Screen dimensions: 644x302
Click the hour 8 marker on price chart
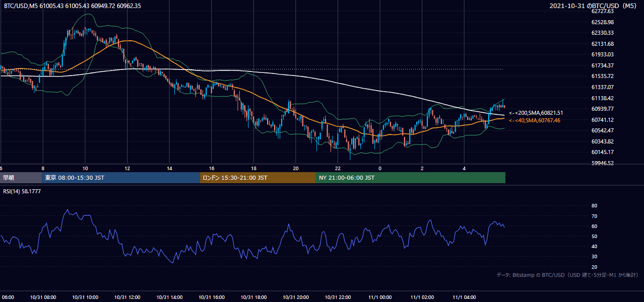pyautogui.click(x=43, y=168)
